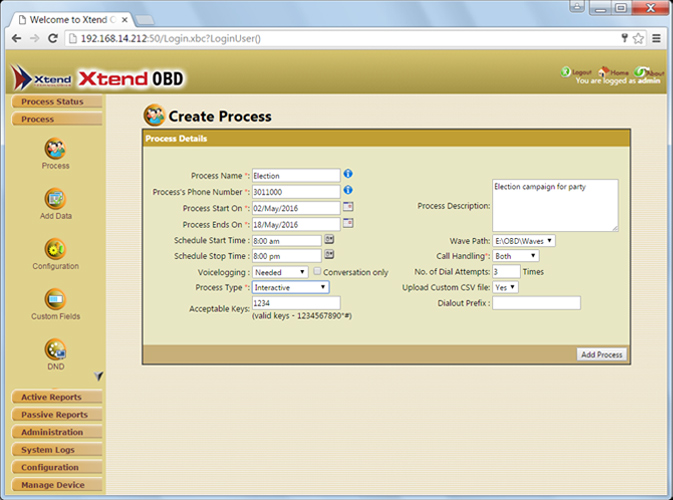Image resolution: width=673 pixels, height=500 pixels.
Task: Click the Process Start On date field
Action: 296,208
